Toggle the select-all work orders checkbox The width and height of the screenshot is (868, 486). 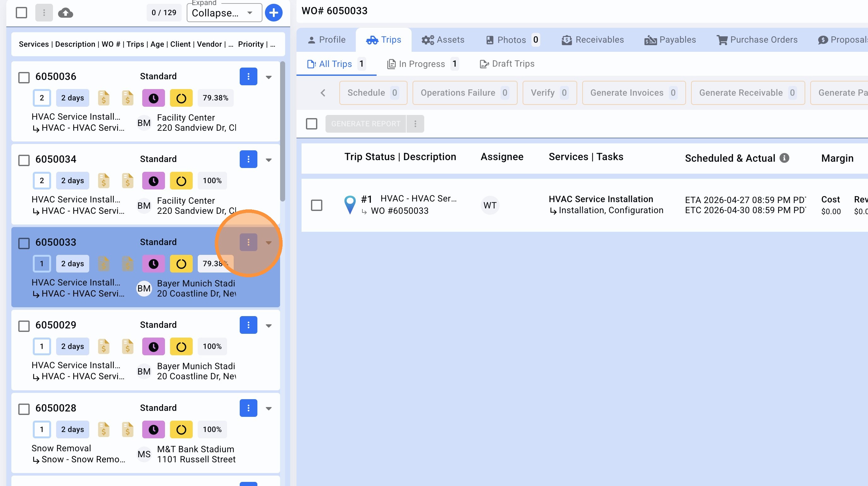[x=21, y=13]
